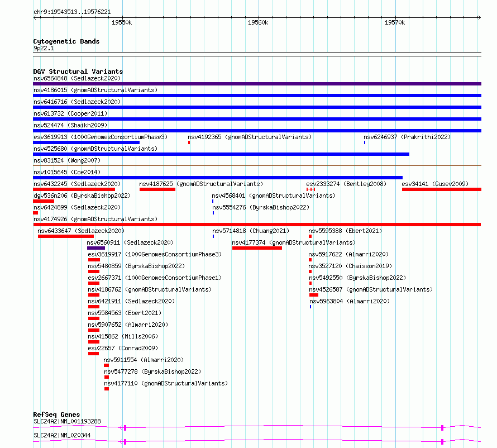
Task: Select nsv524474 (Shaikh2009) label
Action: pyautogui.click(x=70, y=125)
